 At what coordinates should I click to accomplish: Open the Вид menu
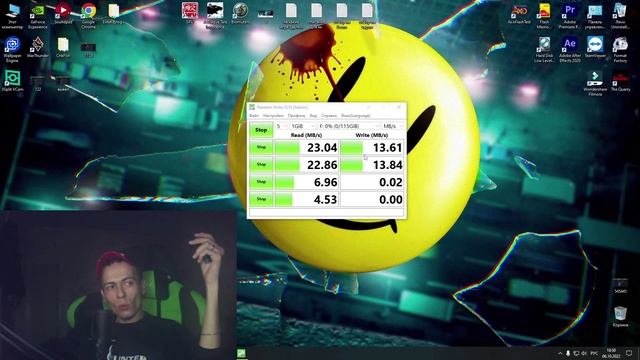[x=313, y=116]
